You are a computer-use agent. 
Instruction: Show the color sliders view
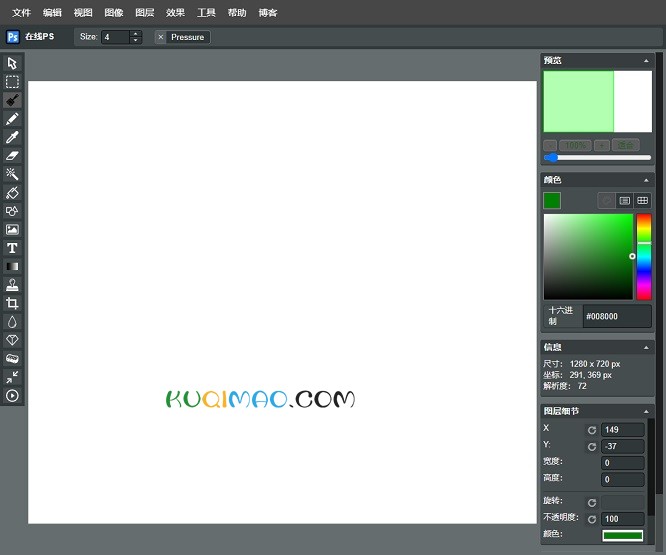624,200
